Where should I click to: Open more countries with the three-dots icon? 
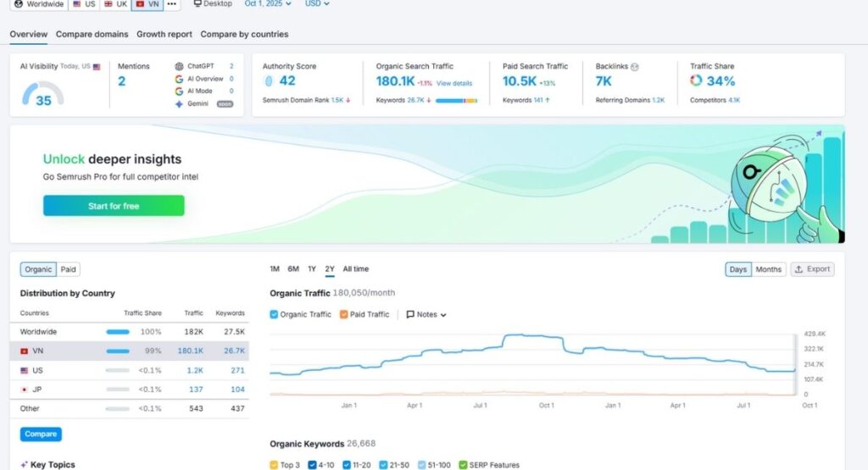tap(172, 4)
